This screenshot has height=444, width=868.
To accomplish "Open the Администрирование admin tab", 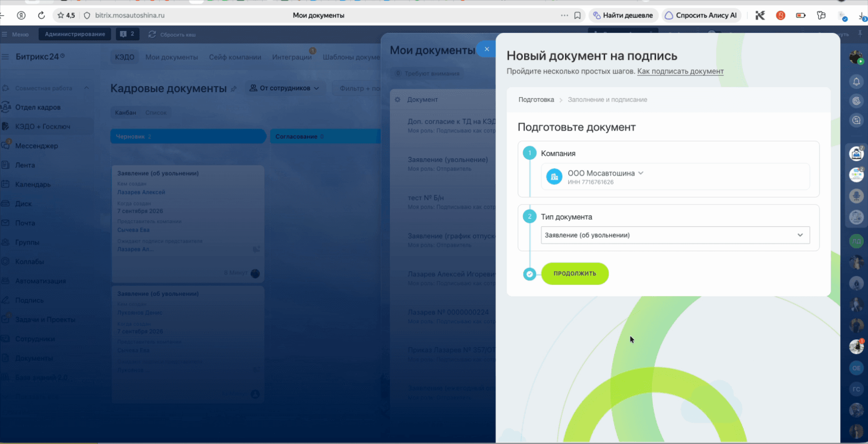I will 75,34.
